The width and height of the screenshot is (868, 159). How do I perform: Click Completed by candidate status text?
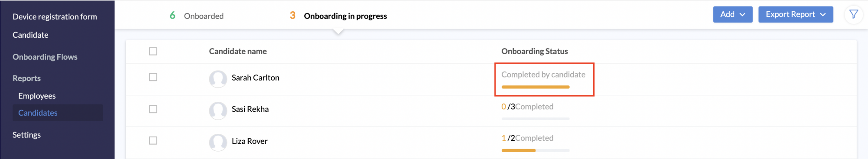(x=543, y=75)
